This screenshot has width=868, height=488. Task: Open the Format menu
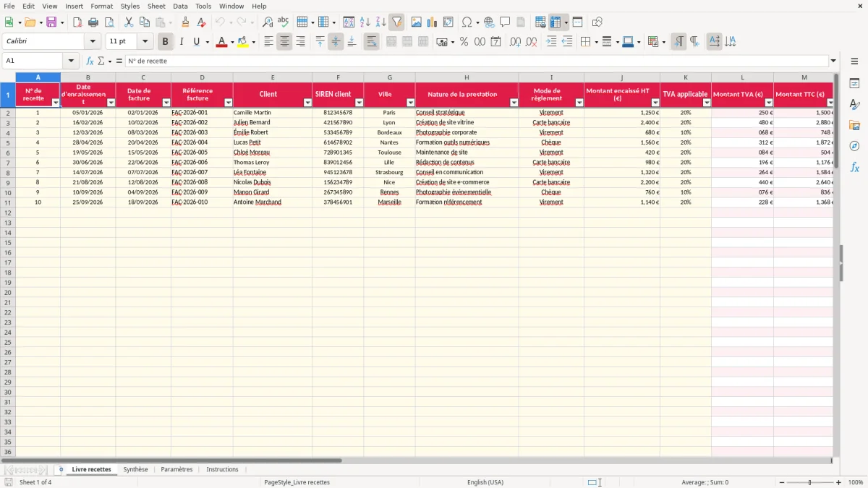102,6
